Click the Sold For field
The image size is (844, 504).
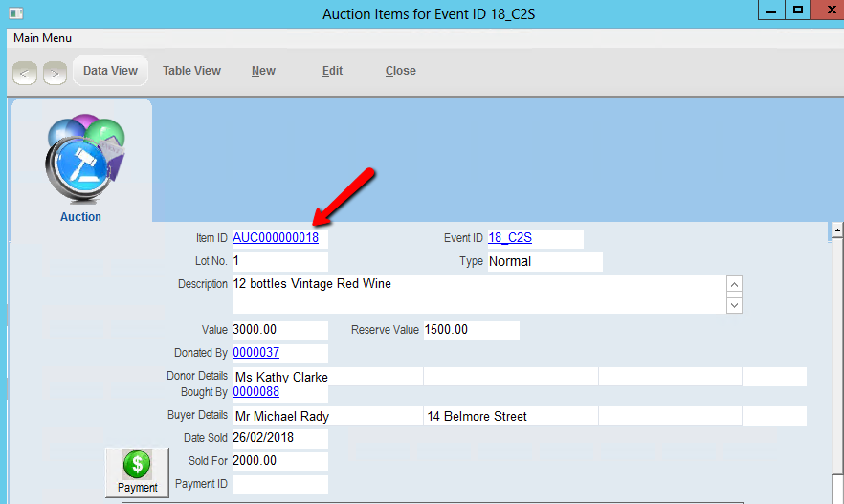click(279, 461)
